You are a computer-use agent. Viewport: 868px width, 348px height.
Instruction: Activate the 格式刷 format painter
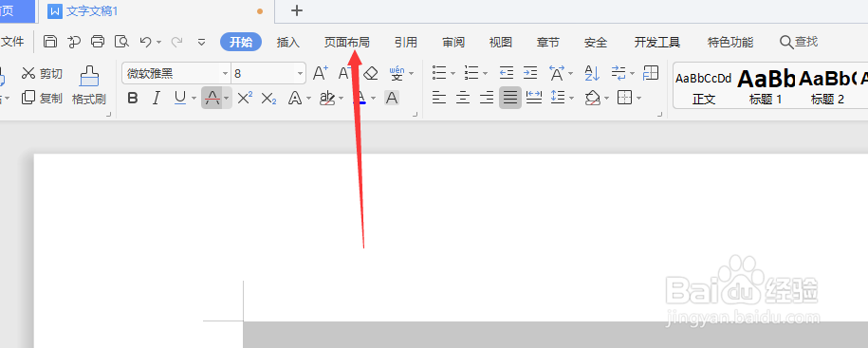point(88,85)
